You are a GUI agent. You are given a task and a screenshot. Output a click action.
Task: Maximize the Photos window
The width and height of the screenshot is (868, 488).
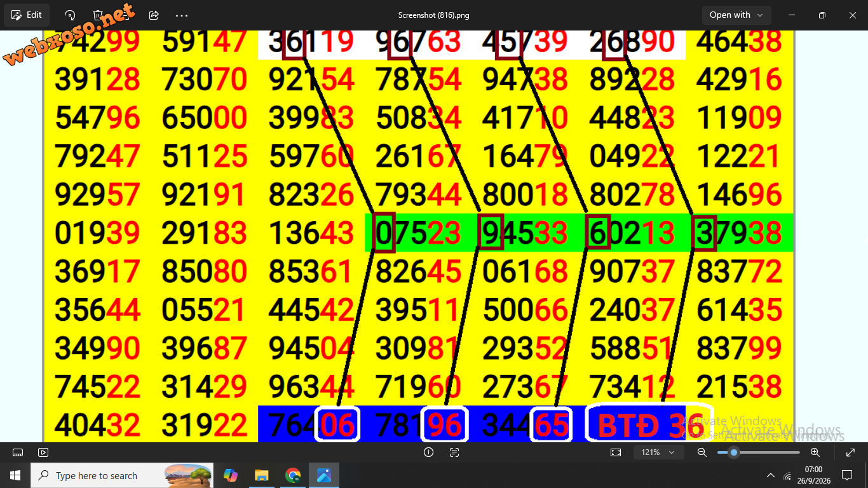822,15
